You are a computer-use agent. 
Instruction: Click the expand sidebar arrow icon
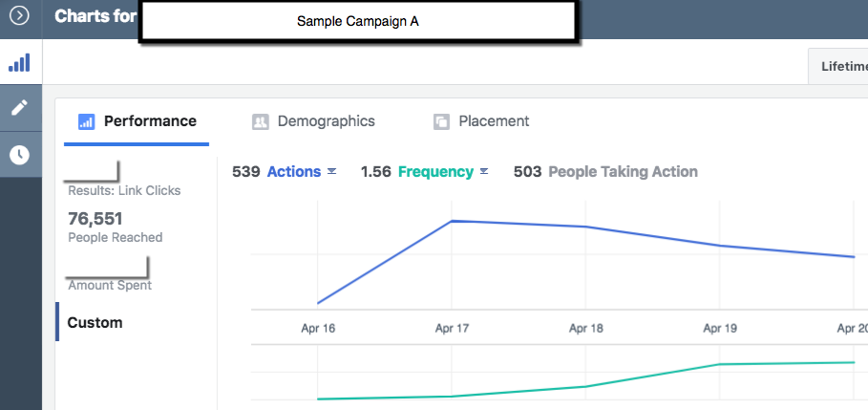click(19, 16)
